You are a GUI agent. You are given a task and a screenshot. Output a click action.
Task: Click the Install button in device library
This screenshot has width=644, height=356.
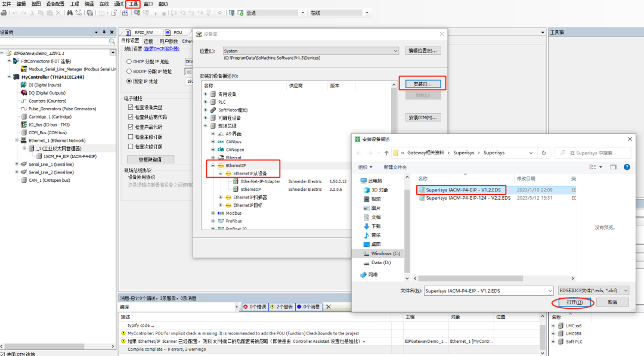tap(423, 83)
